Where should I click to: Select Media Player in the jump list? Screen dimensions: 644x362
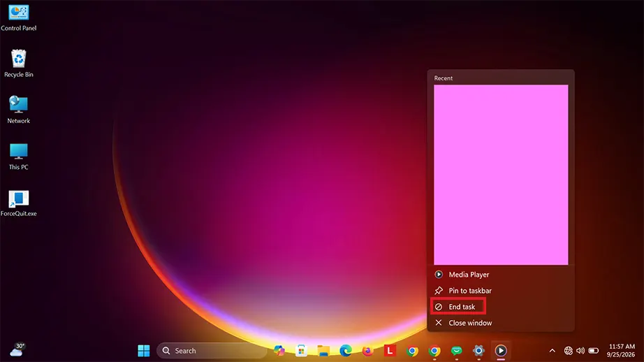[x=501, y=275]
